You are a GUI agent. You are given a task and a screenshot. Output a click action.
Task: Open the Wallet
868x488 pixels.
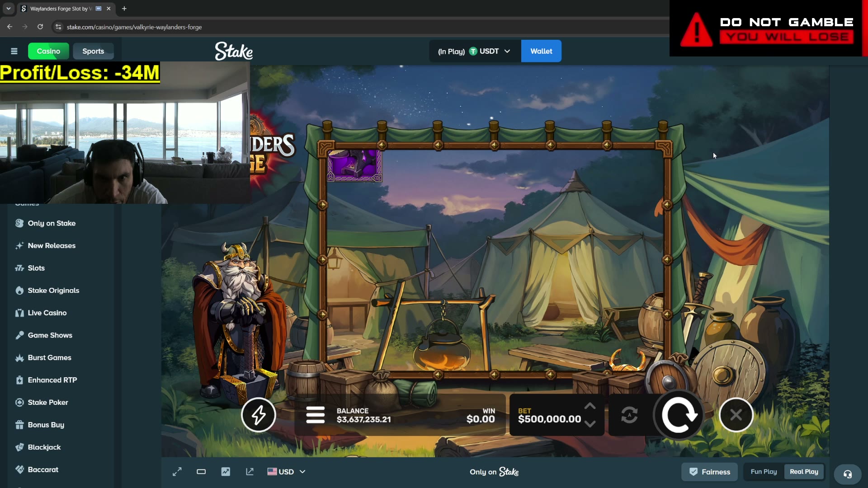coord(541,51)
